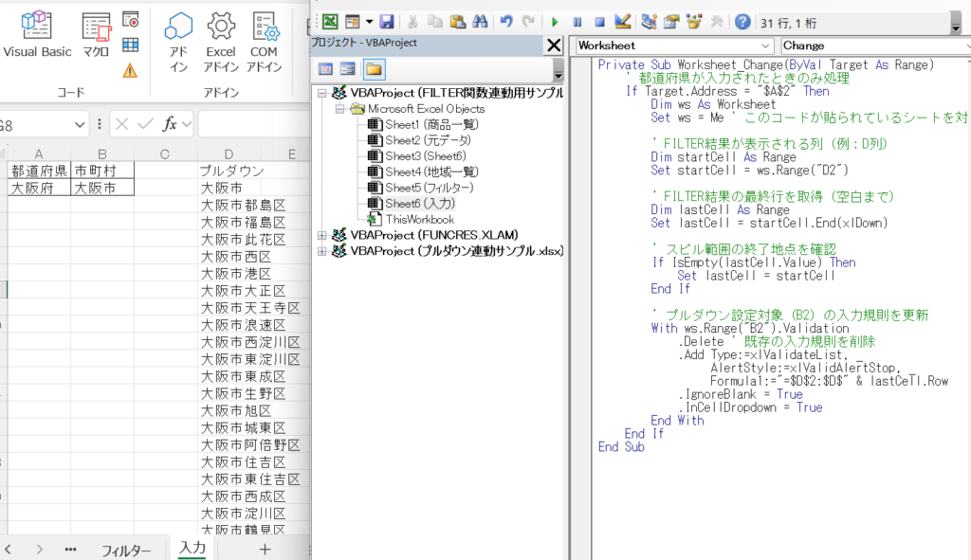
Task: Save the VBA project
Action: pyautogui.click(x=387, y=23)
